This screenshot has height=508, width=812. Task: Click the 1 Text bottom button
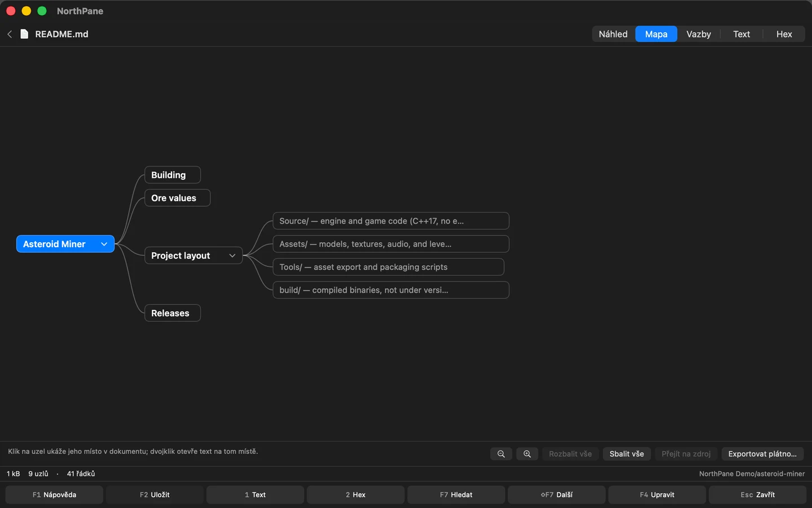255,495
